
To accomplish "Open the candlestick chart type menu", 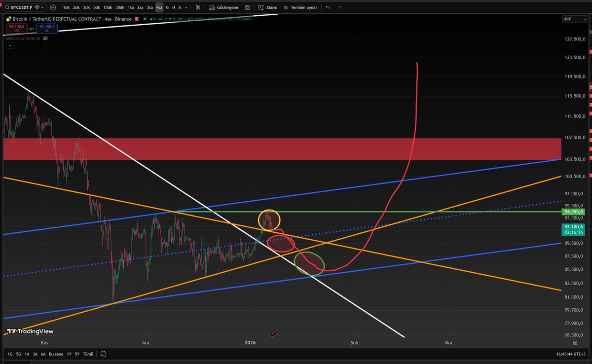I will coord(198,7).
